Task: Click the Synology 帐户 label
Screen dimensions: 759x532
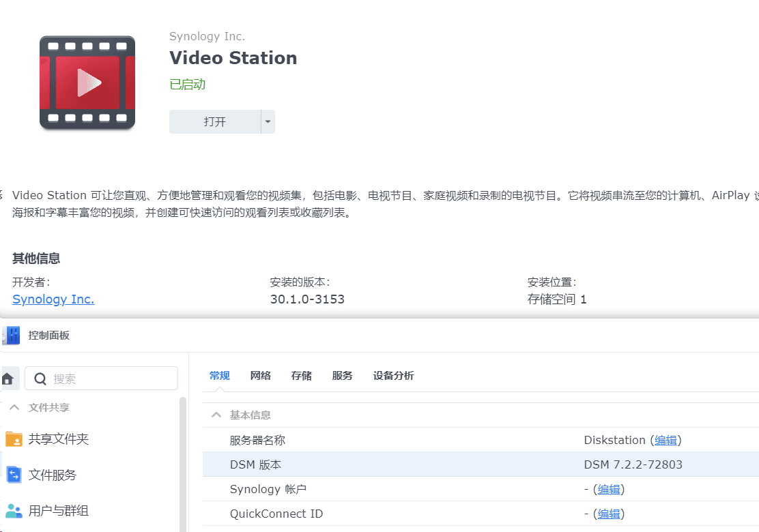Action: pos(268,490)
